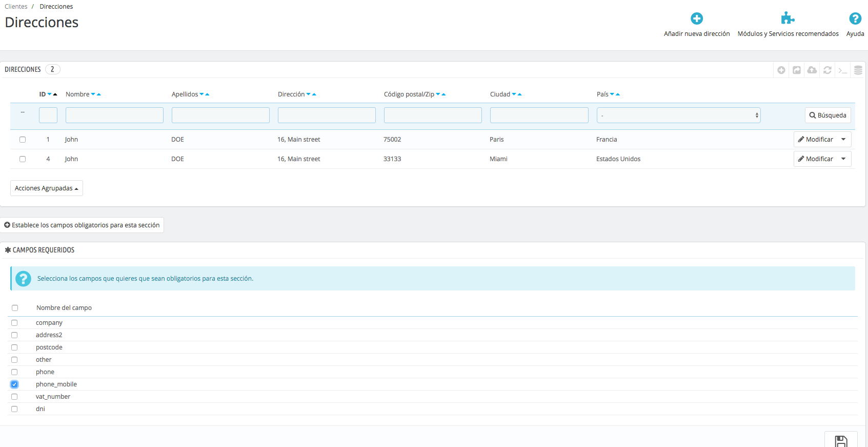Refresh the addresses list

click(x=827, y=70)
